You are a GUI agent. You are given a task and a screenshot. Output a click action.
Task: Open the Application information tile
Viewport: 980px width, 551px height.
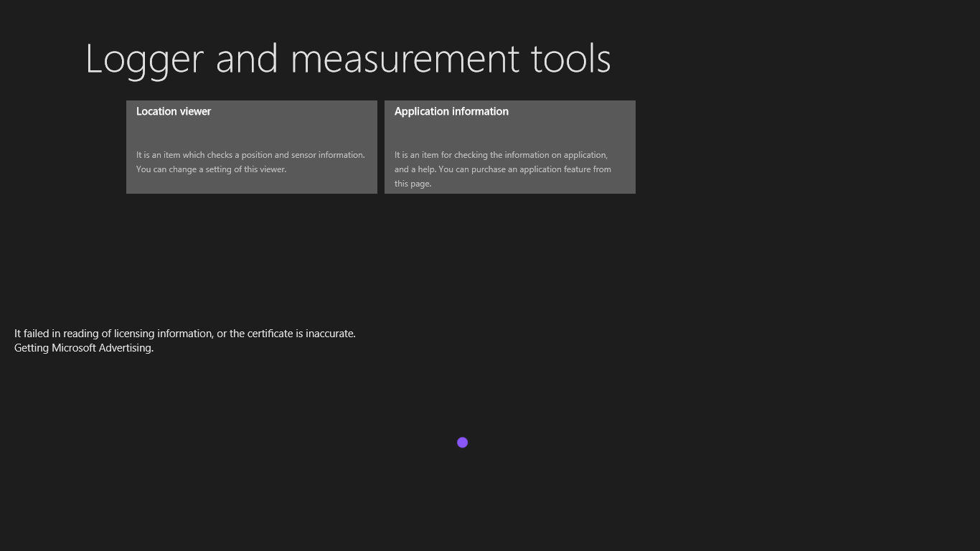click(x=510, y=147)
